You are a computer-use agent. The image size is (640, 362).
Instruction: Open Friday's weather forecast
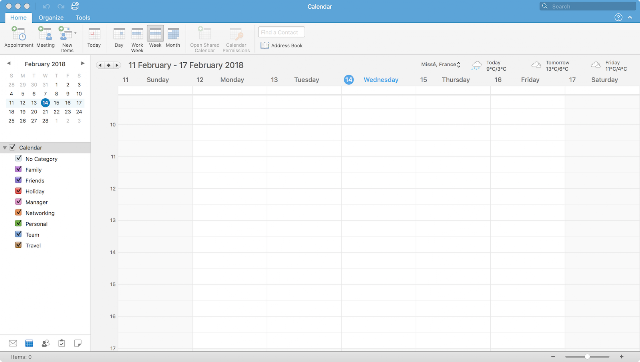point(609,65)
